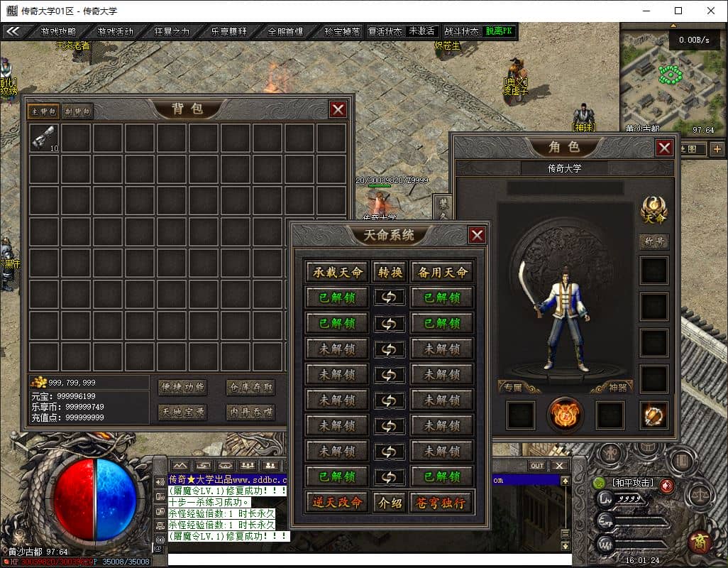Open the 商 shop button

pos(699,541)
